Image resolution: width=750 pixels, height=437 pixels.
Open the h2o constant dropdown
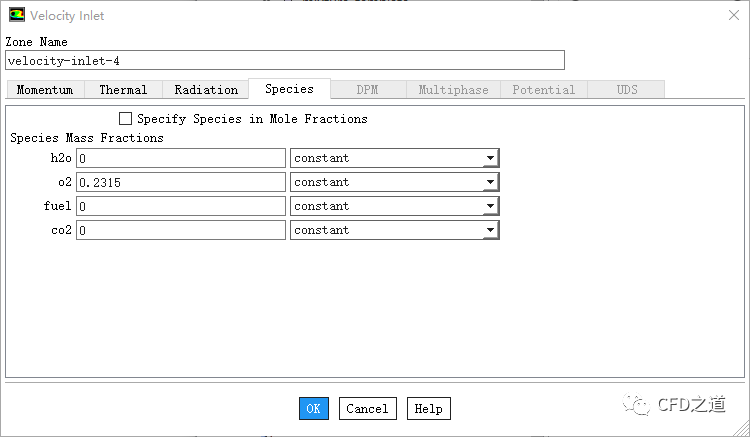(489, 158)
